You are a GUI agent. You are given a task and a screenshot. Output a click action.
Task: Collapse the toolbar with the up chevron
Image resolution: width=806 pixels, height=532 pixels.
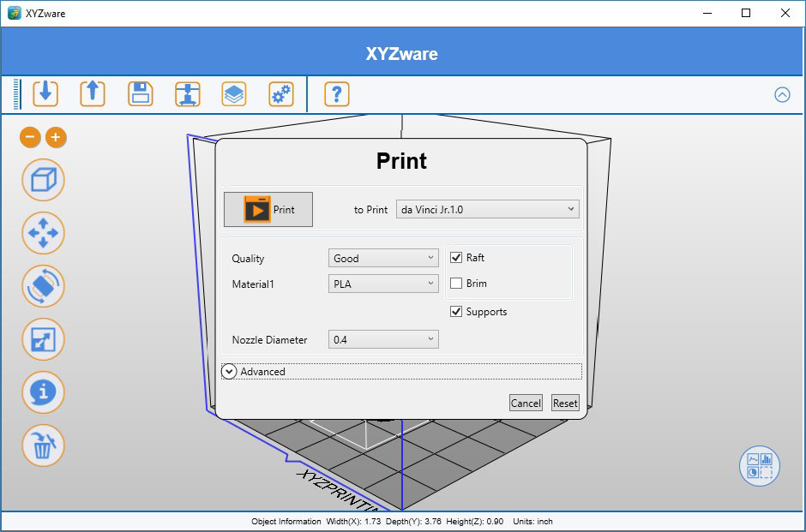tap(782, 94)
